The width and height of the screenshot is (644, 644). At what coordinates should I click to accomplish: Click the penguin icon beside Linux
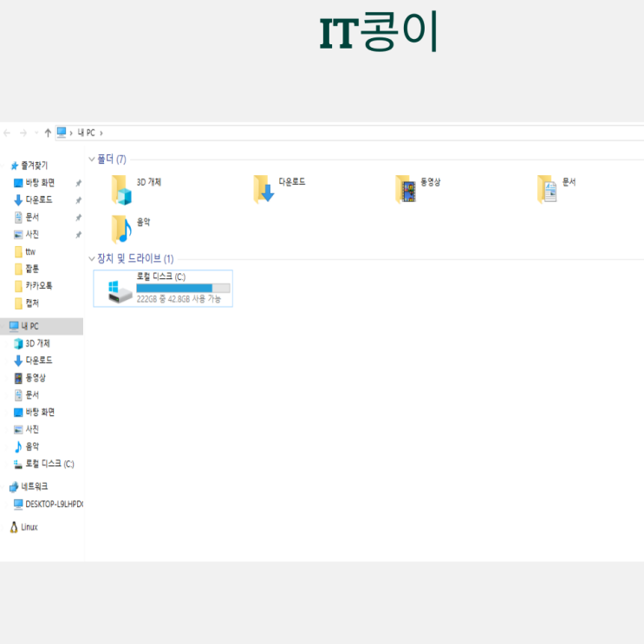pyautogui.click(x=14, y=527)
